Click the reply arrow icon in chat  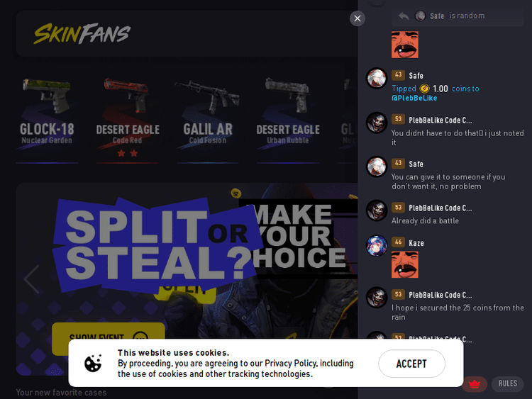coord(404,16)
